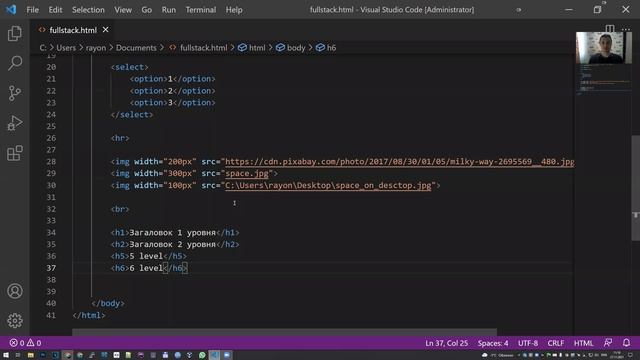Viewport: 640px width, 360px height.
Task: Place cursor in '5 level' h5 text
Action: point(146,256)
